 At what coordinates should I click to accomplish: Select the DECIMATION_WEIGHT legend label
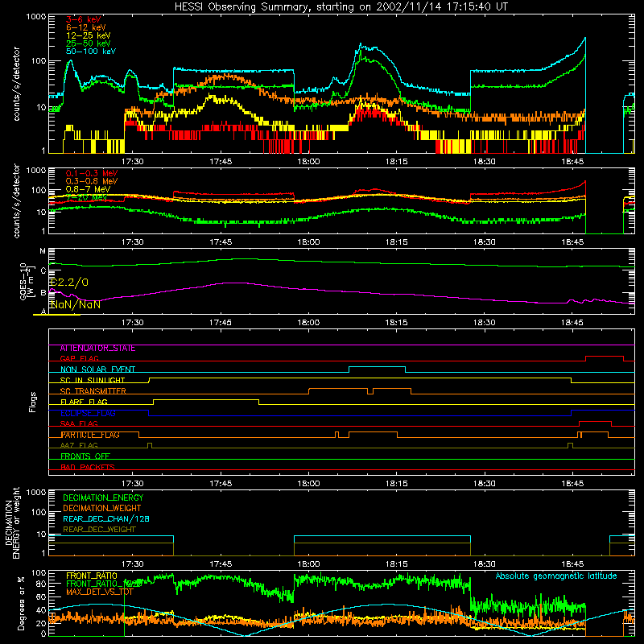pyautogui.click(x=102, y=509)
